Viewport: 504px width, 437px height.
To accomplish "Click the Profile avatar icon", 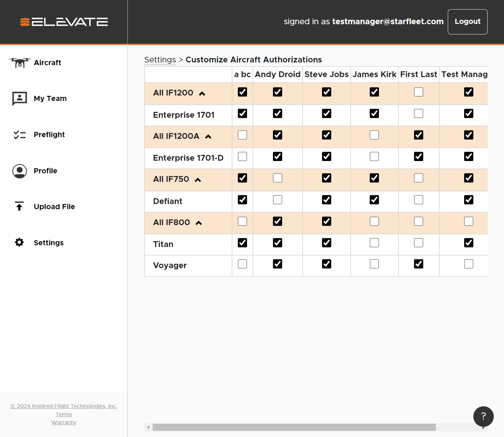I will tap(20, 171).
